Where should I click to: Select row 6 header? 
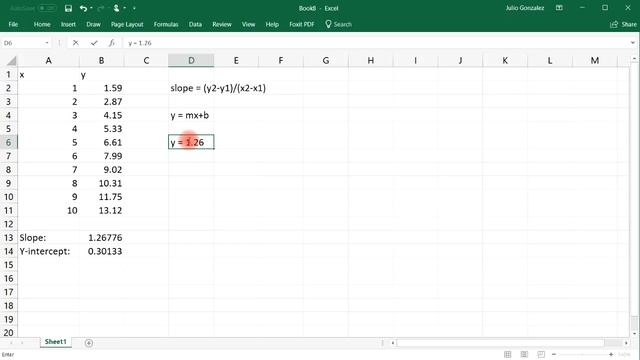(x=8, y=142)
